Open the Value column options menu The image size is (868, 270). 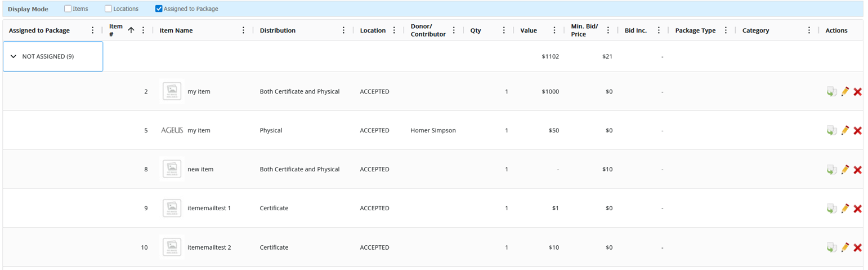554,30
